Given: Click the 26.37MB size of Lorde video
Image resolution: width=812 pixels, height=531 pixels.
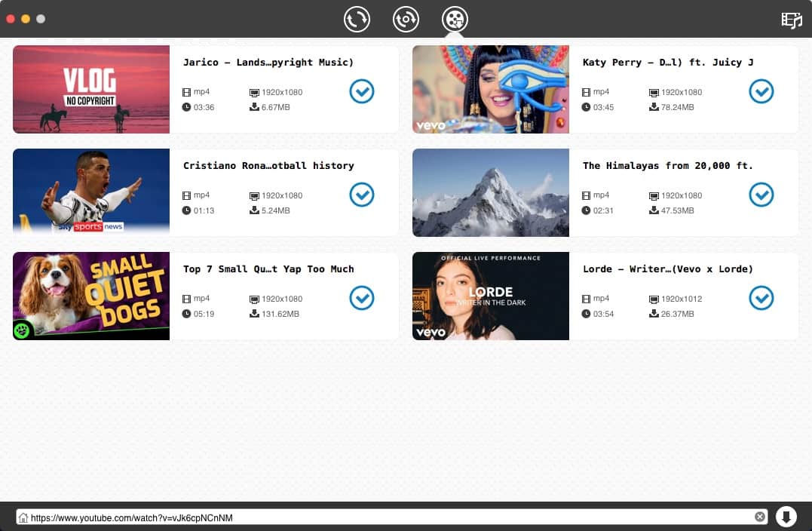Looking at the screenshot, I should click(x=677, y=314).
